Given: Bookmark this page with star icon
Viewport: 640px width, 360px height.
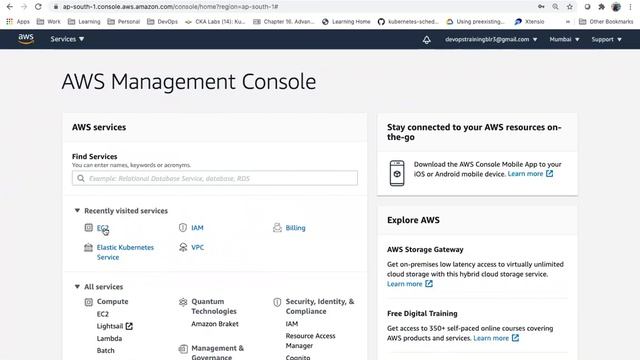Looking at the screenshot, I should click(570, 7).
